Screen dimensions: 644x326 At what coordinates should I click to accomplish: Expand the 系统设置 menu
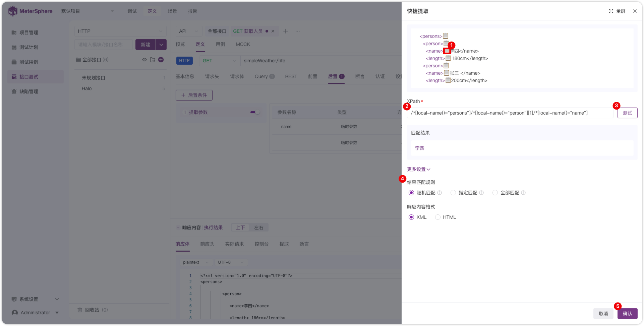[35, 299]
